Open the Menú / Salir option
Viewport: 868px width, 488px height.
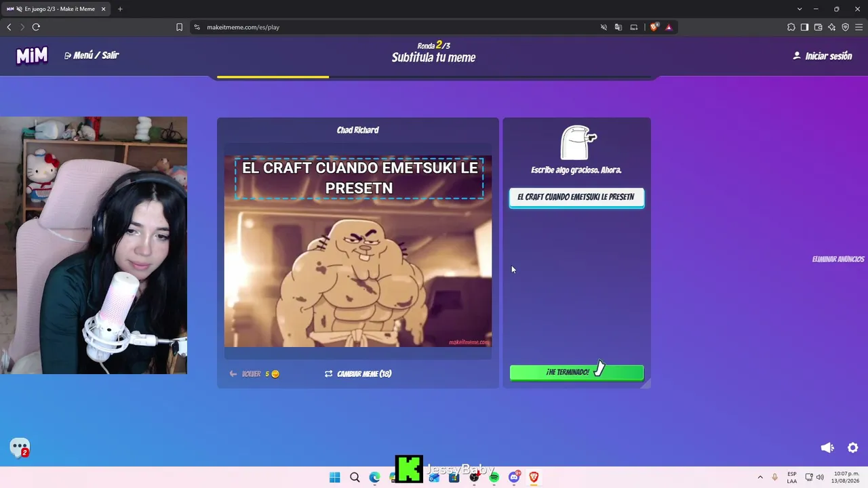click(92, 56)
